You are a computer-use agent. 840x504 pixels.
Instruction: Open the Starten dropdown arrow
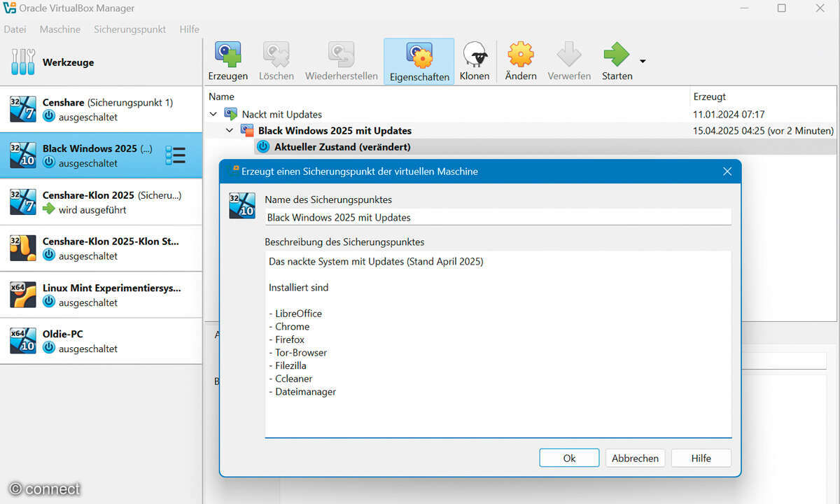point(643,62)
